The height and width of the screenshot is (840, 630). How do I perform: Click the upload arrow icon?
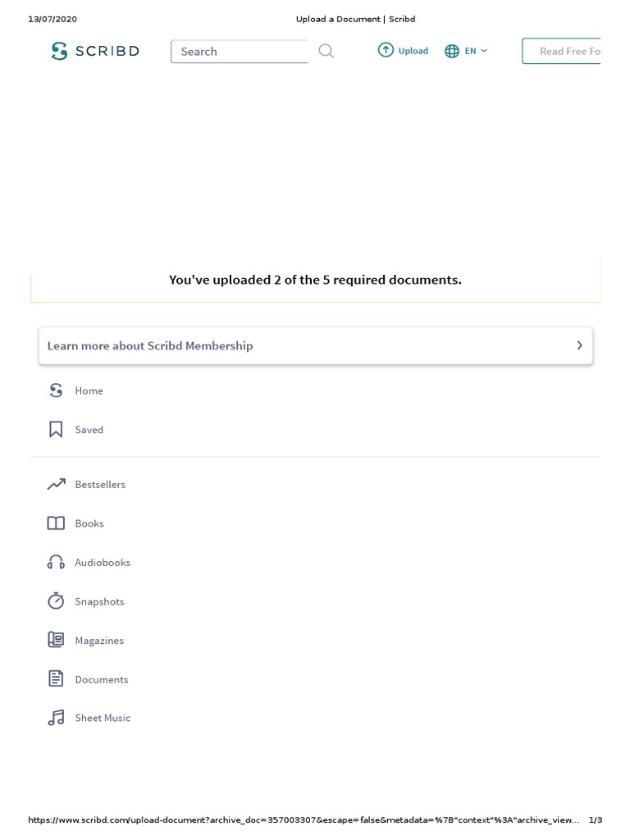386,50
